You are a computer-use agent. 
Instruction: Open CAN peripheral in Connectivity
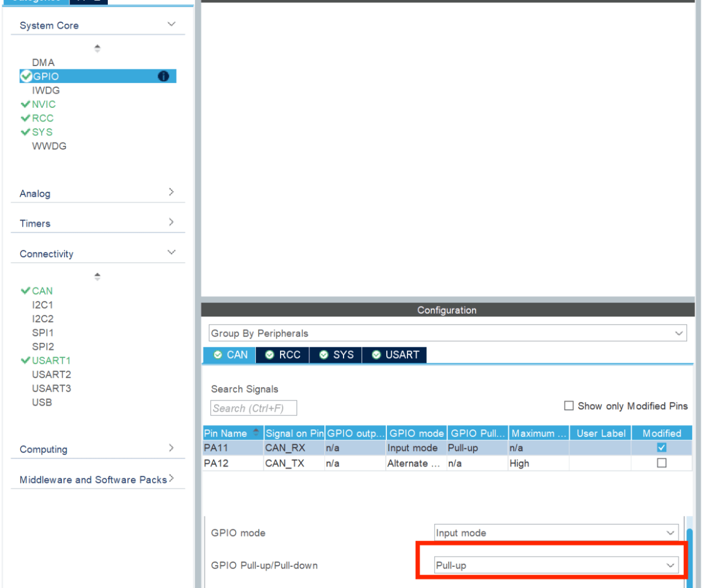[x=42, y=291]
